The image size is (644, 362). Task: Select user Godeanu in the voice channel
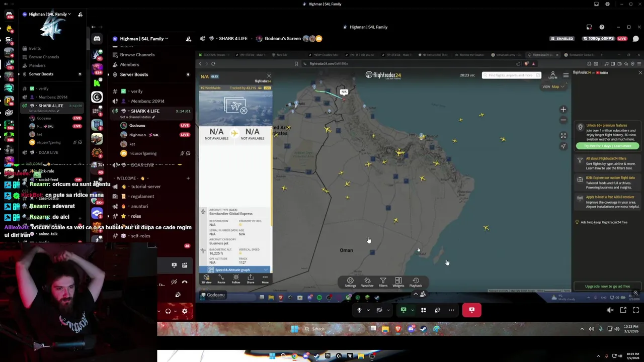[137, 125]
